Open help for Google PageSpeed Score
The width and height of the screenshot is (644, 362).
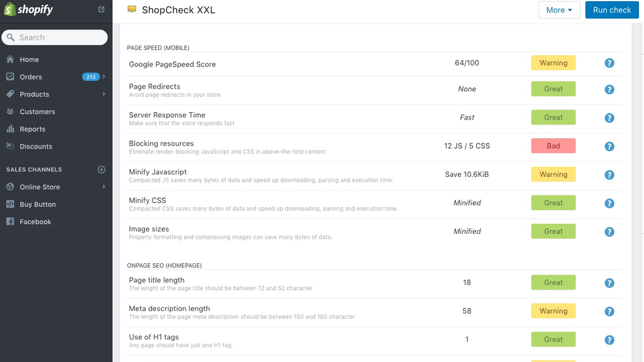pos(609,63)
